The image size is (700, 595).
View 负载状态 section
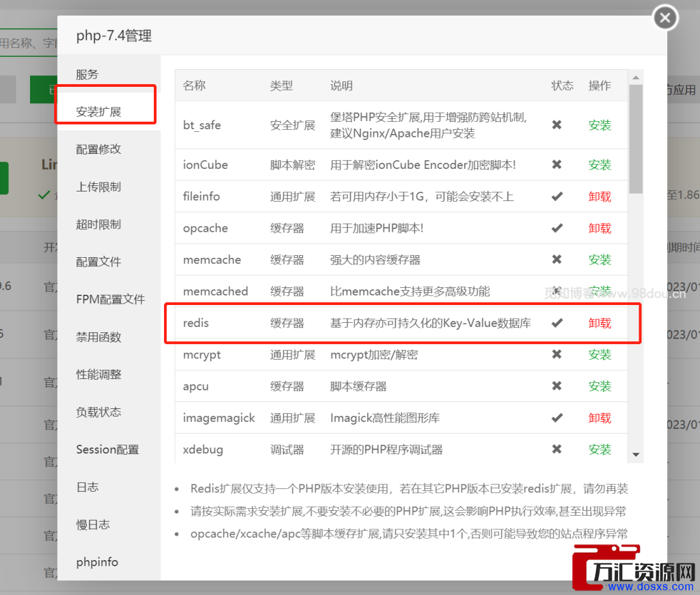click(x=98, y=412)
